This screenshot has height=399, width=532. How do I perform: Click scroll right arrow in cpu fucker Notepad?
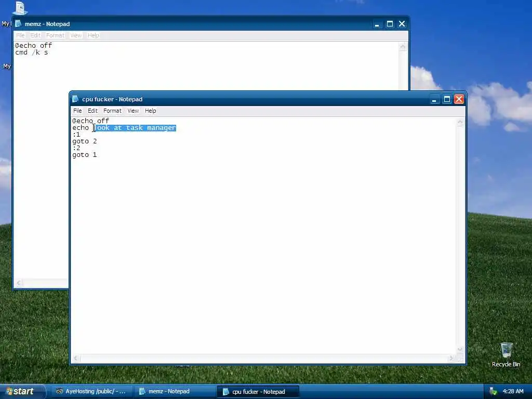(451, 358)
